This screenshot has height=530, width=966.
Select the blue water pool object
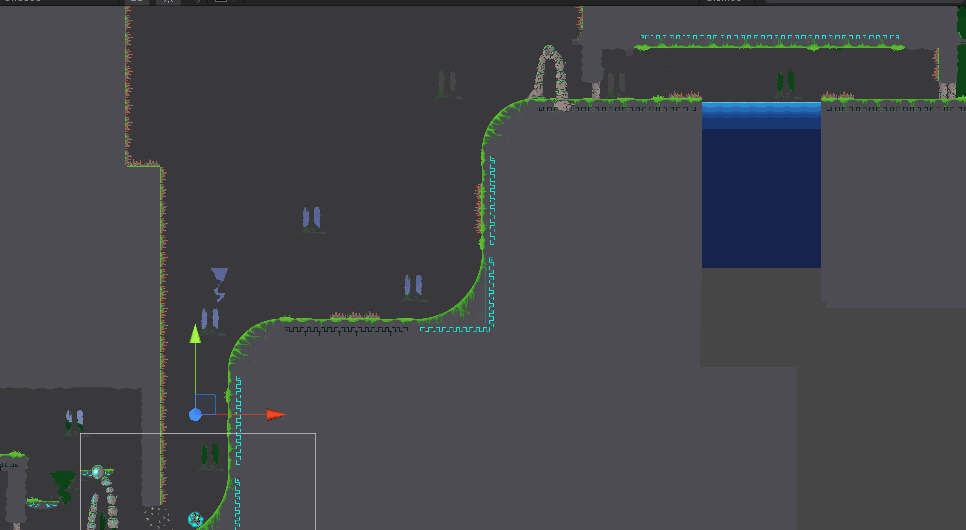761,185
